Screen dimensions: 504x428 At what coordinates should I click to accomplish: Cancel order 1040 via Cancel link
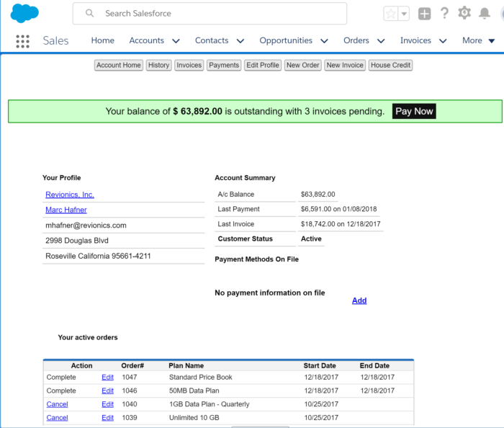[57, 404]
